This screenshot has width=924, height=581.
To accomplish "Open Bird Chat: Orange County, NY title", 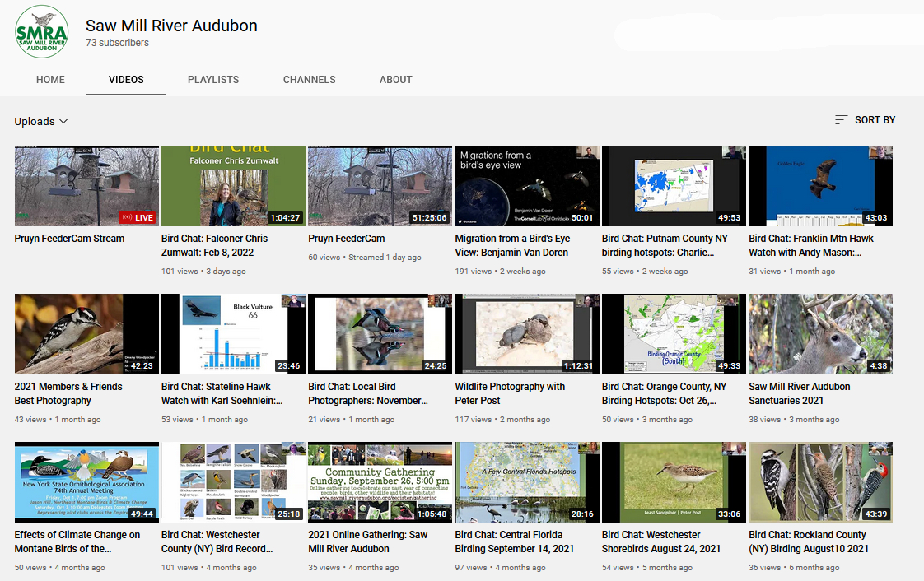I will pyautogui.click(x=664, y=393).
